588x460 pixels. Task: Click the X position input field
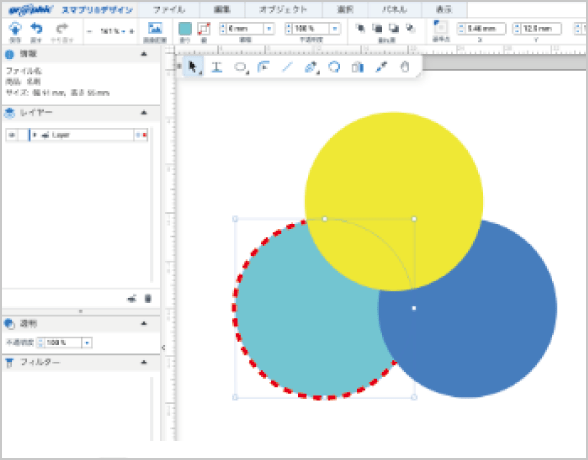(485, 28)
